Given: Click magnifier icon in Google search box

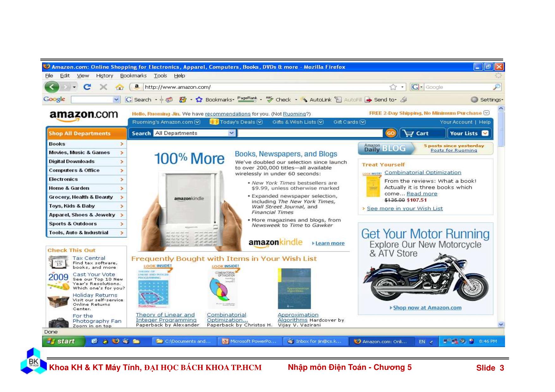Looking at the screenshot, I should click(496, 87).
